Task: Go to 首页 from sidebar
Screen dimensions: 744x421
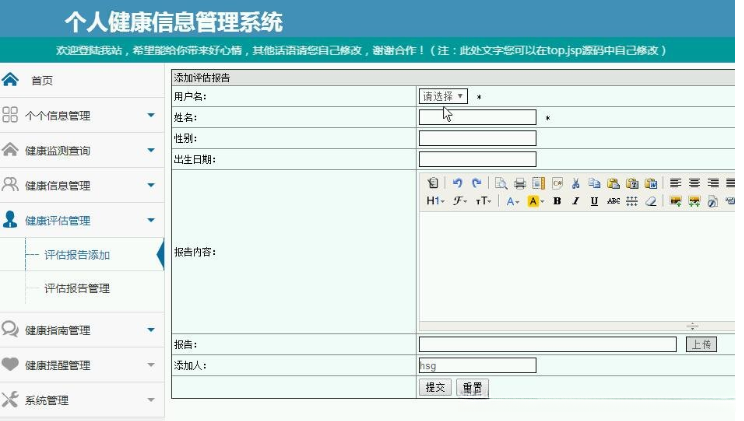Action: (42, 81)
